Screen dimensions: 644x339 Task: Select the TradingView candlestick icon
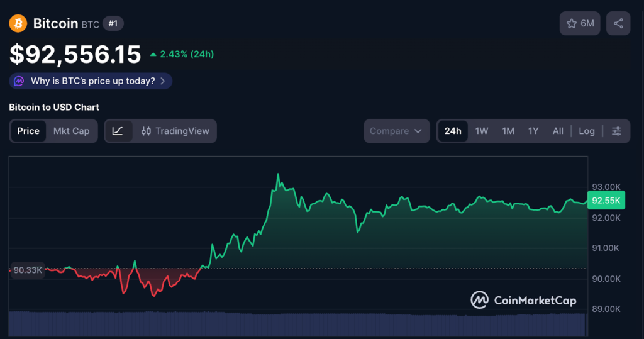[x=146, y=131]
